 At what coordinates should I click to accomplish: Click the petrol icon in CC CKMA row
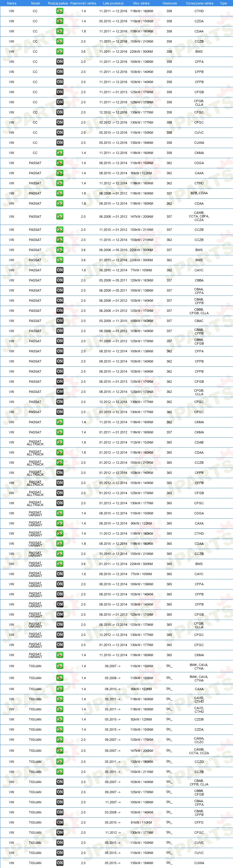coord(60,153)
